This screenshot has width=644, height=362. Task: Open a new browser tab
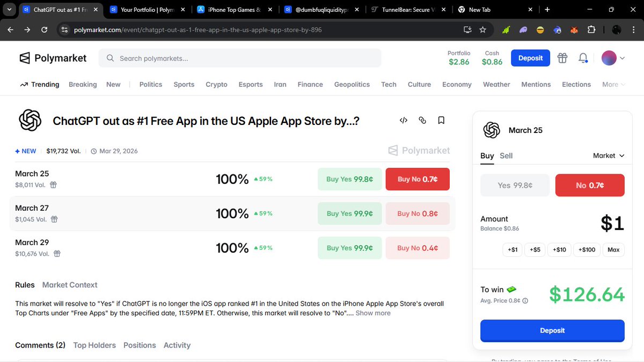[x=547, y=10]
